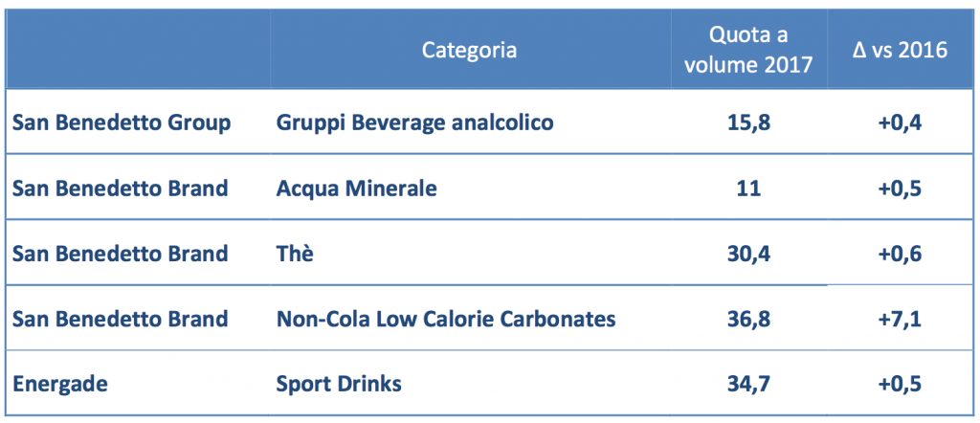This screenshot has width=980, height=423.
Task: Click the Quota a volume 2017 header
Action: click(x=748, y=50)
